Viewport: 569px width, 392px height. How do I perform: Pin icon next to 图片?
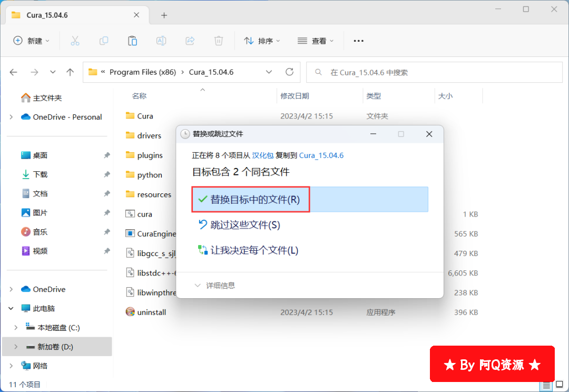point(106,213)
